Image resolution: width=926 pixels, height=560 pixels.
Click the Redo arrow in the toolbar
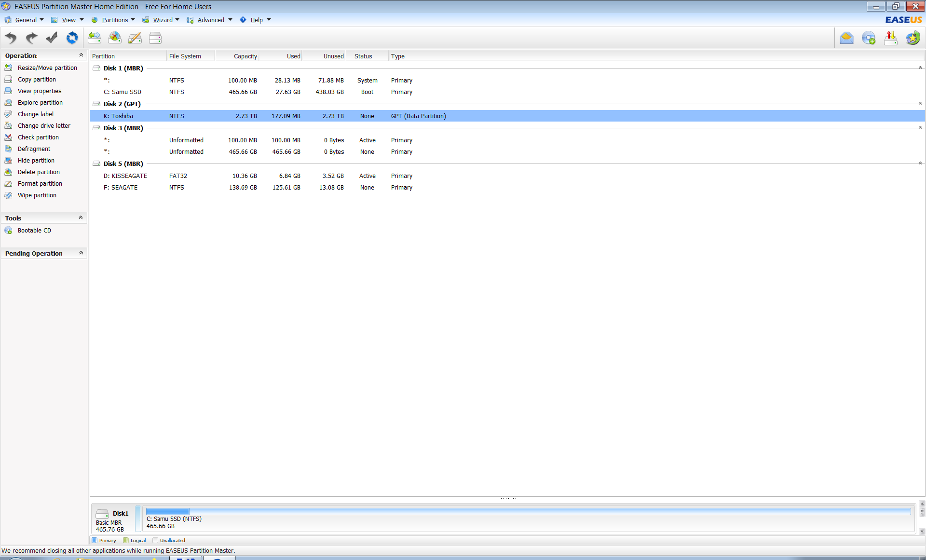31,38
